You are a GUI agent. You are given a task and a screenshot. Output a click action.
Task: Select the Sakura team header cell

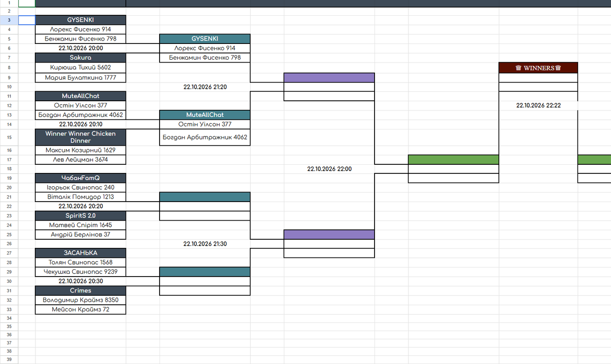pyautogui.click(x=81, y=58)
